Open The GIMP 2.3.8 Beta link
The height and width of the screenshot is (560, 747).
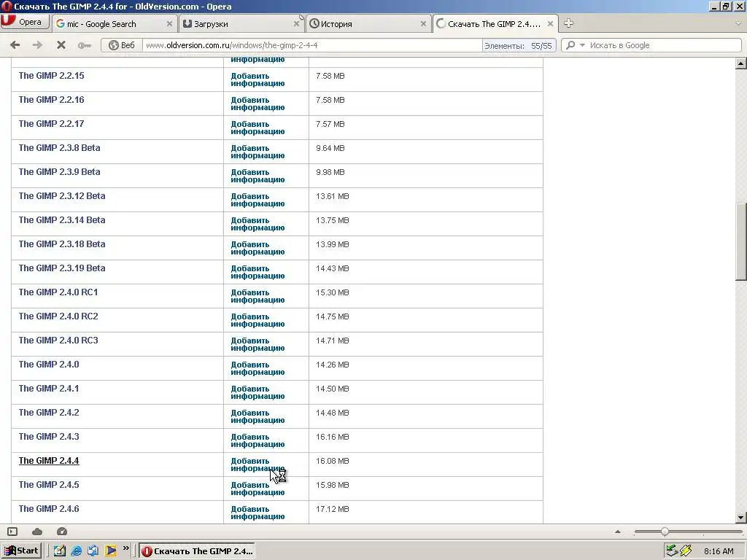[x=60, y=147]
